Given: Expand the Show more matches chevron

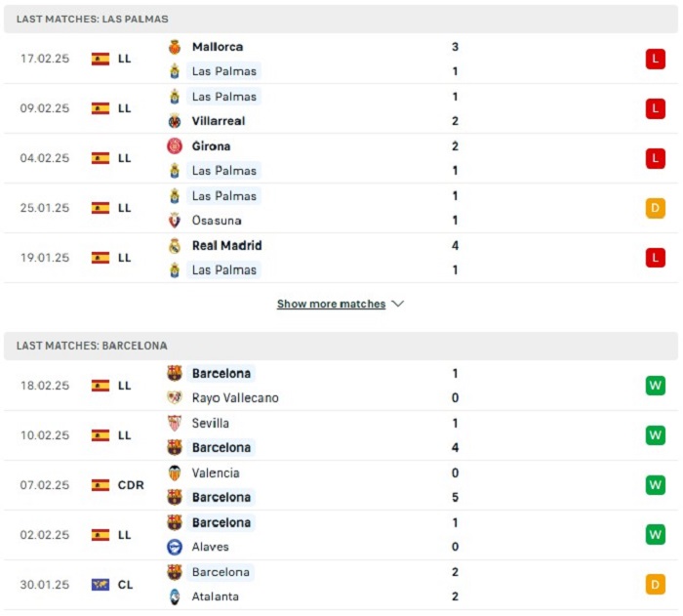Looking at the screenshot, I should click(x=398, y=304).
